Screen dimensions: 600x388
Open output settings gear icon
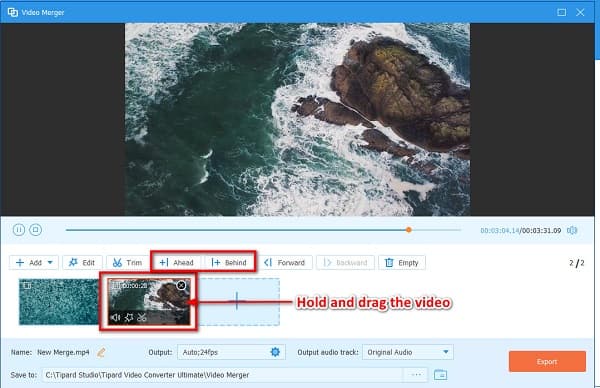click(x=275, y=352)
